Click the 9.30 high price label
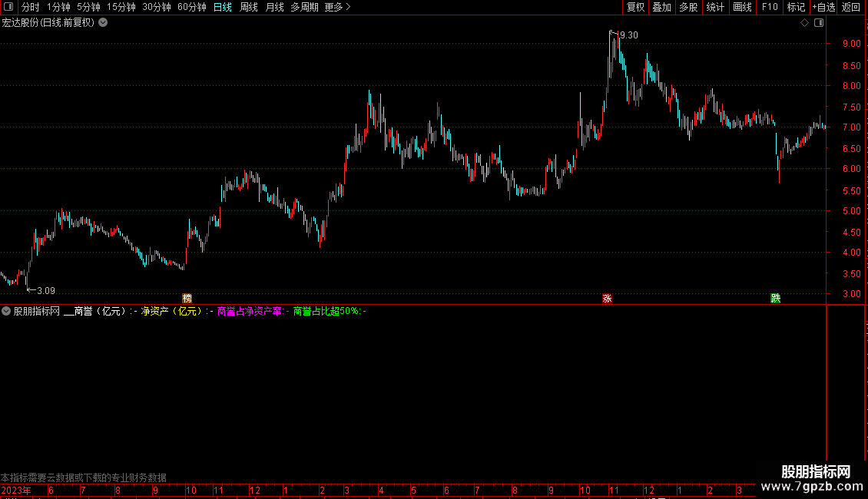868x499 pixels. pos(629,35)
